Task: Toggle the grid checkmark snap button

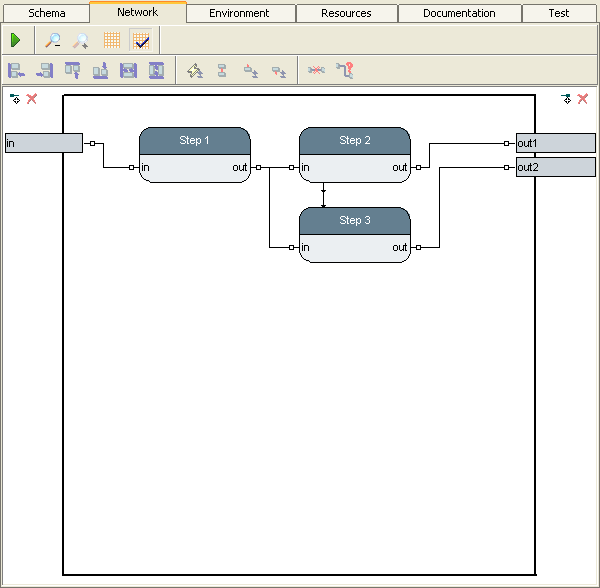Action: coord(141,41)
